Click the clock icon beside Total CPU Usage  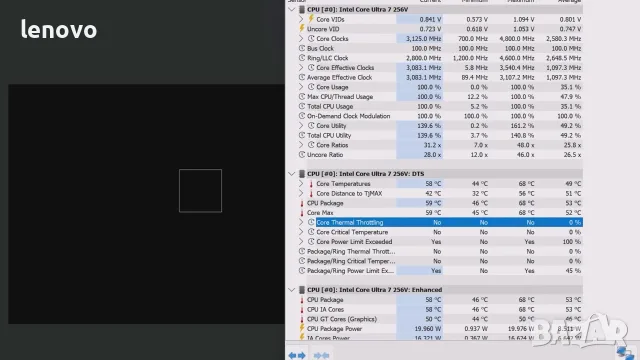[302, 106]
